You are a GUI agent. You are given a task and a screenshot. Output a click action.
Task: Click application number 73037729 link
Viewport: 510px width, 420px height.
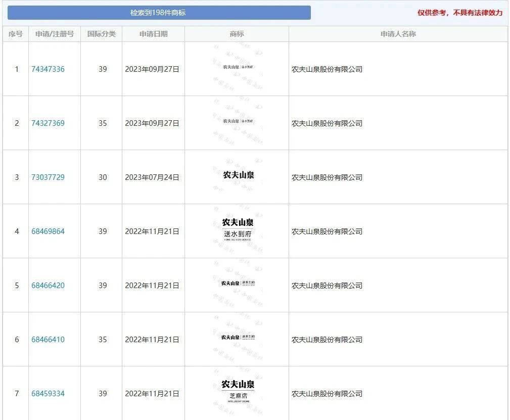(48, 177)
